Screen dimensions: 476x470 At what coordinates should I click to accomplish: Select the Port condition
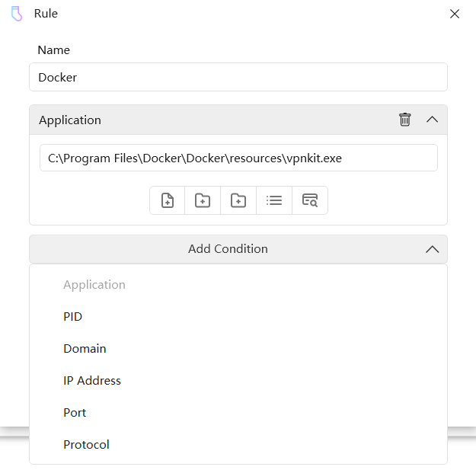pyautogui.click(x=75, y=413)
